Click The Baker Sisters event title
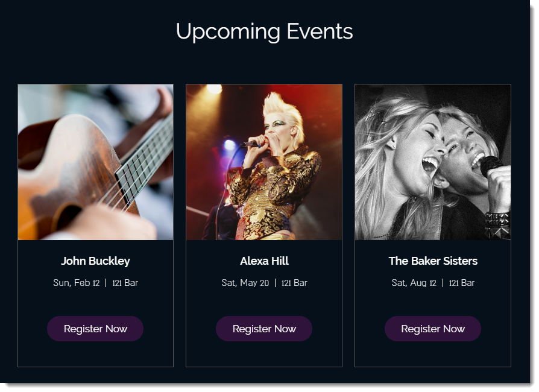Image resolution: width=539 pixels, height=392 pixels. pos(433,261)
